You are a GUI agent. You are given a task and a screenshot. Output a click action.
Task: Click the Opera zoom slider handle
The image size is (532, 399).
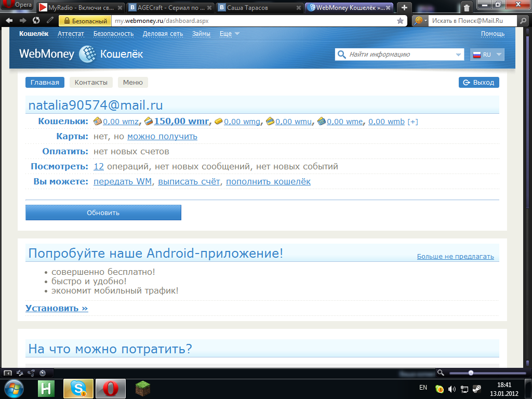click(471, 373)
